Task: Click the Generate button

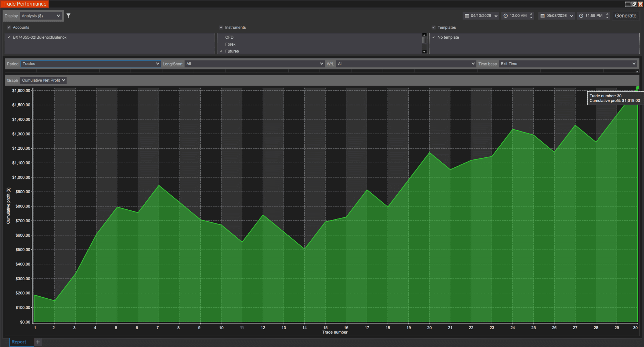Action: coord(626,16)
